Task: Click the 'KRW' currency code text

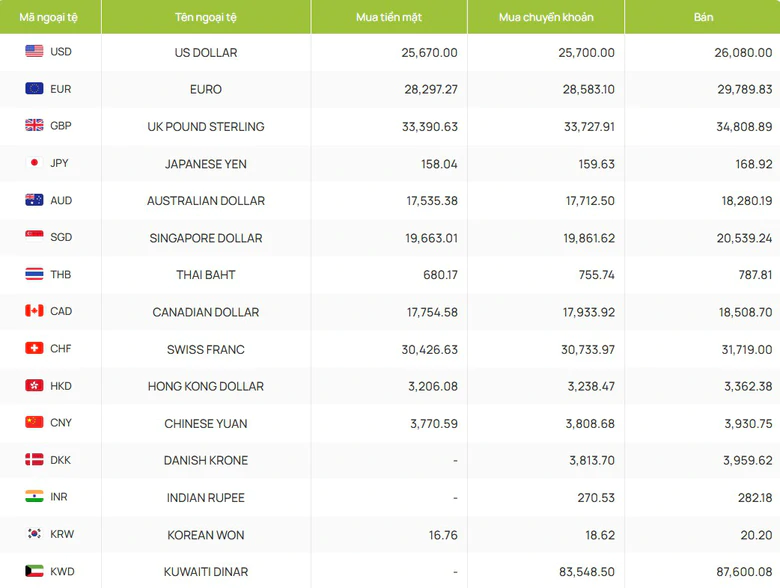Action: click(x=62, y=534)
